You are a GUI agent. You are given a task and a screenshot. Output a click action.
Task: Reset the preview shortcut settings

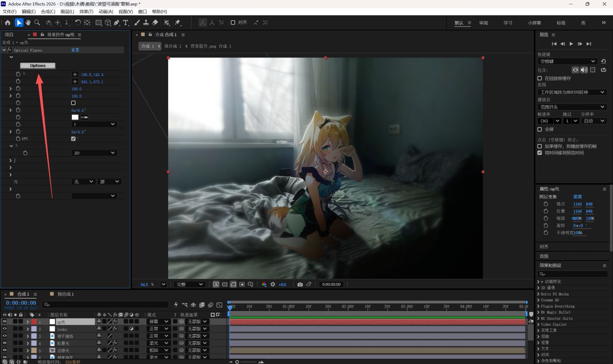pyautogui.click(x=603, y=61)
